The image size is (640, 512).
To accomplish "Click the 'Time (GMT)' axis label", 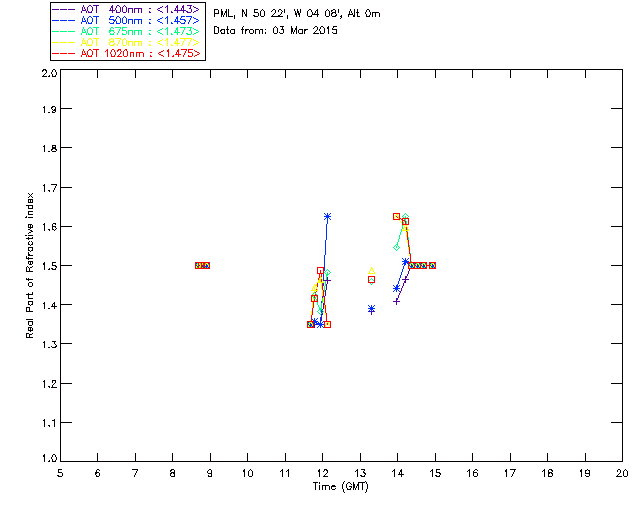I will click(340, 487).
